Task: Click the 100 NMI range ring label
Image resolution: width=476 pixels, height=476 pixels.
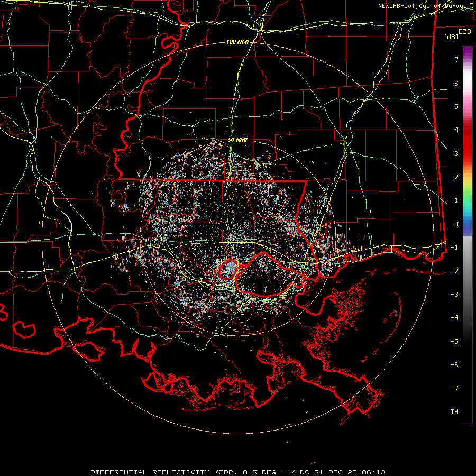Action: 237,42
